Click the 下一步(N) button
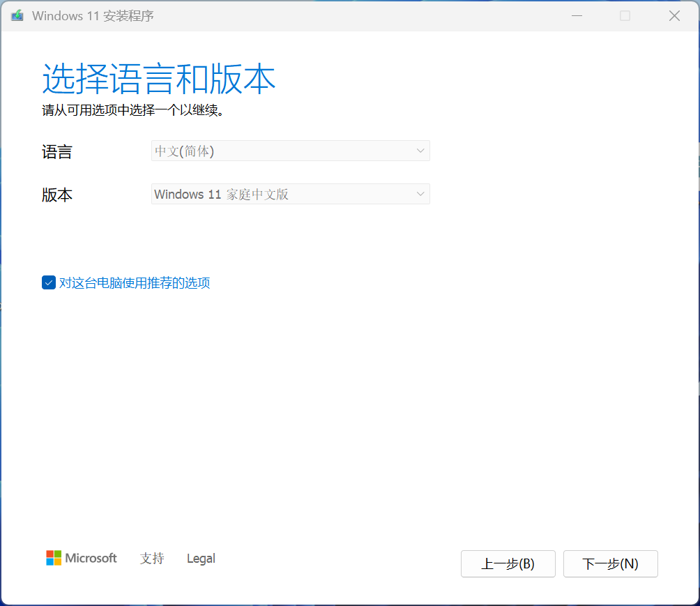Viewport: 700px width, 606px height. tap(610, 563)
